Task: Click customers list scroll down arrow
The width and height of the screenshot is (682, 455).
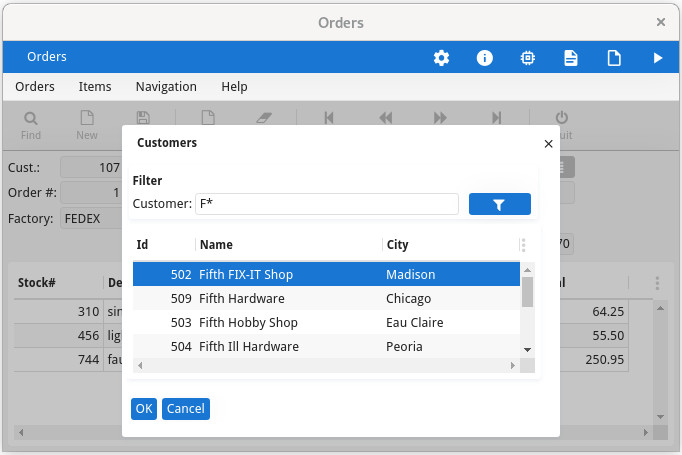Action: (x=527, y=350)
